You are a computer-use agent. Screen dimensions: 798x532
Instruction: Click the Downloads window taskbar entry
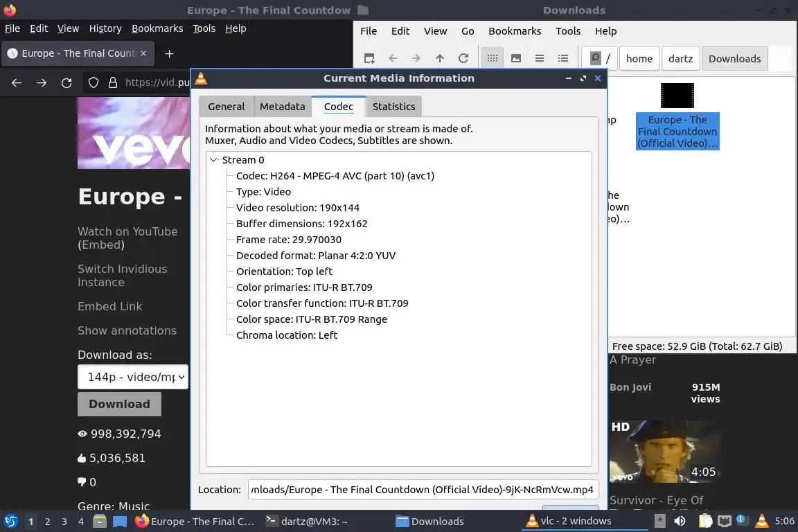(430, 522)
